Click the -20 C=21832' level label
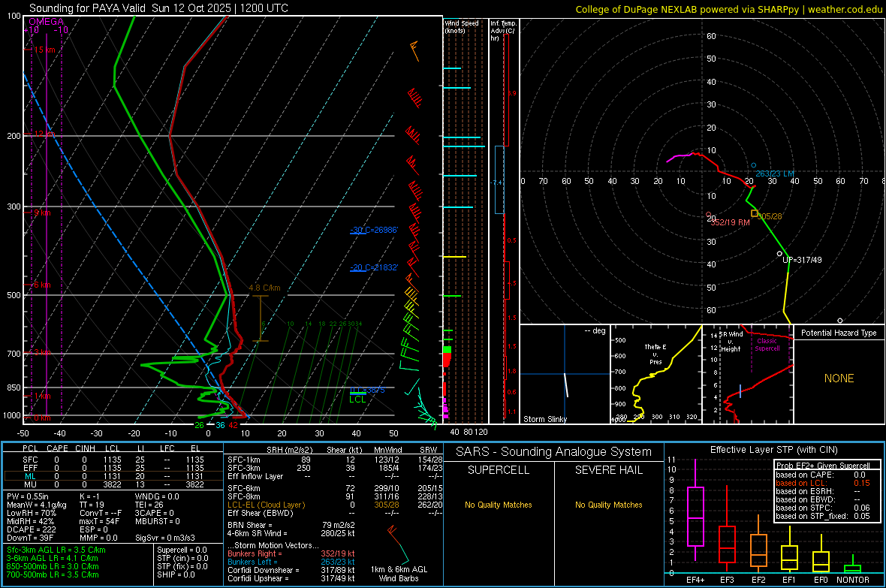 click(x=373, y=267)
